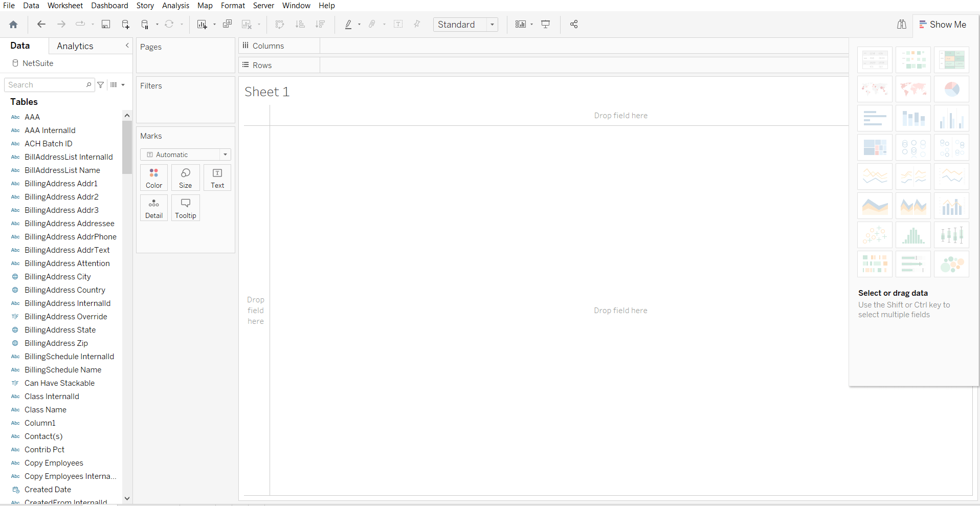Open the Standard fit dropdown
Screen dimensions: 980x506
(x=492, y=24)
